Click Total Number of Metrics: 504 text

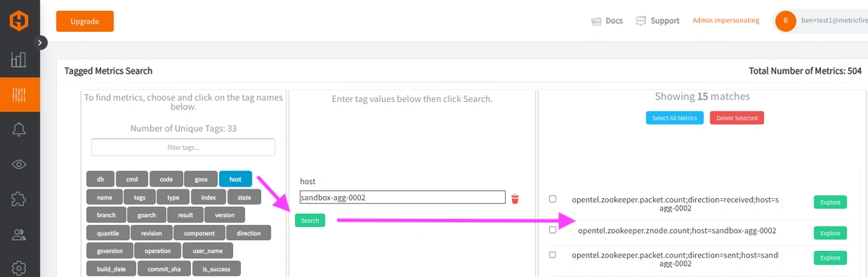click(805, 71)
